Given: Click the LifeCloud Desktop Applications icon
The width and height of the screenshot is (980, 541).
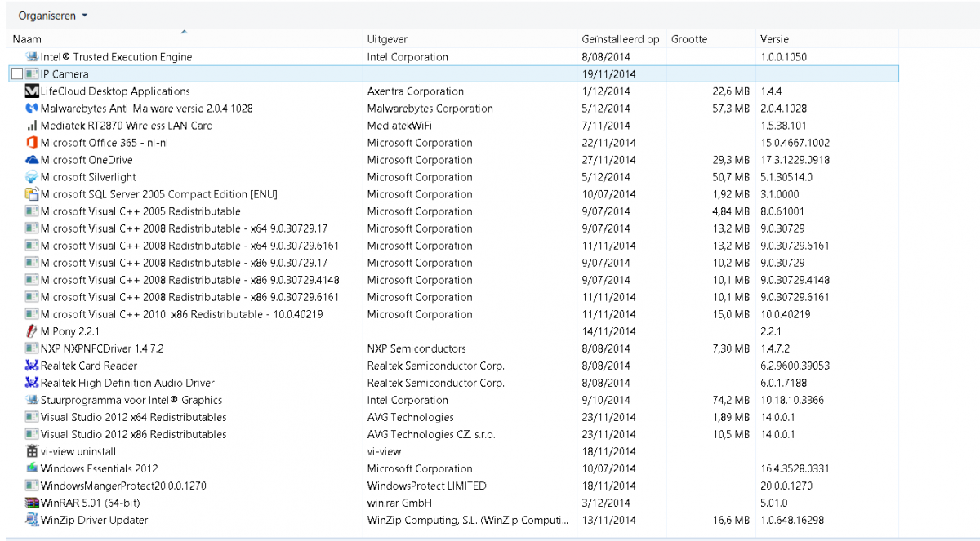Looking at the screenshot, I should click(x=32, y=91).
